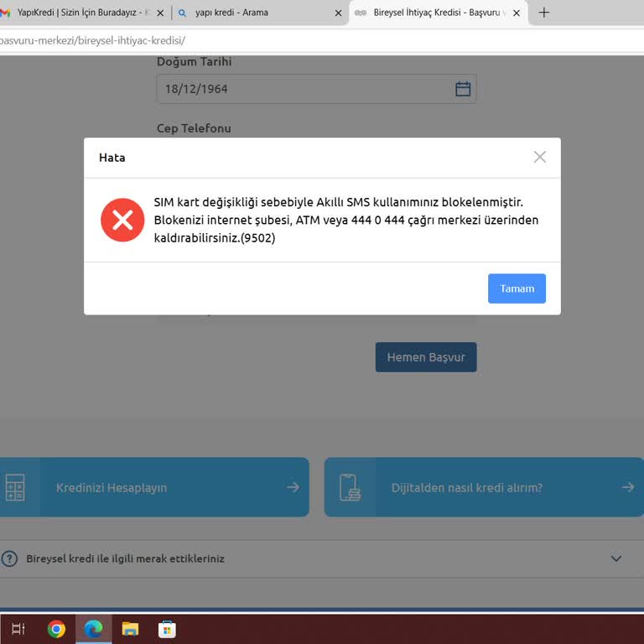Expand Bireysel kredi merak ettikleriniz chevron
Viewport: 644px width, 644px height.
[x=616, y=558]
